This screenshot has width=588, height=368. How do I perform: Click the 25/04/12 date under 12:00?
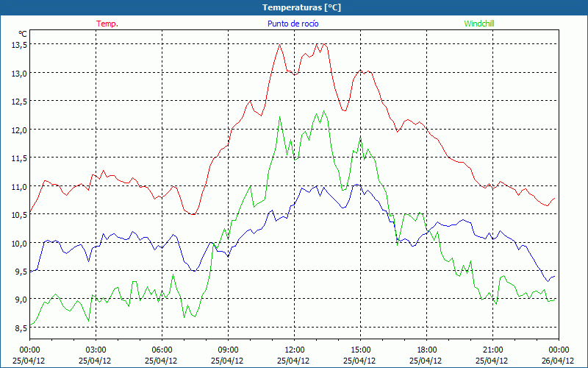coord(293,361)
